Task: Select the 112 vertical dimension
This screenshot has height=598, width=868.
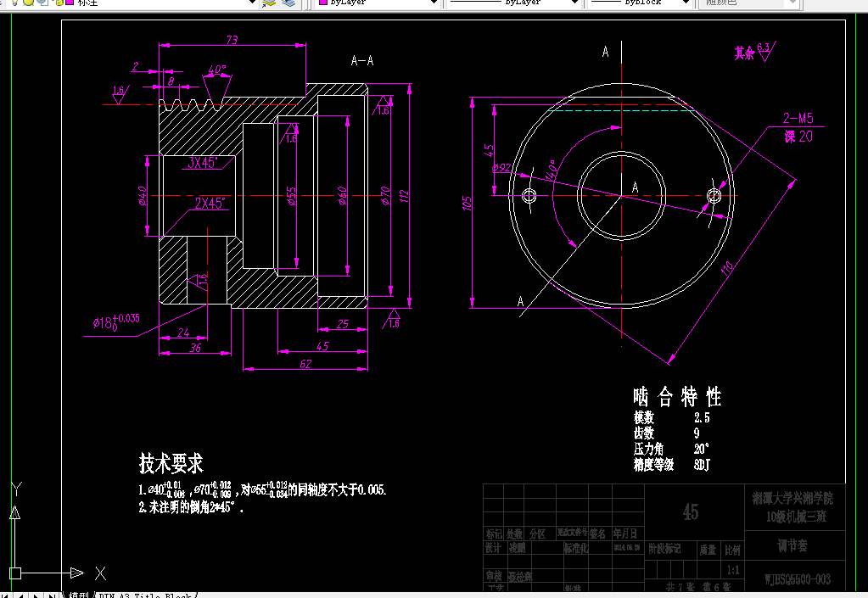Action: click(404, 196)
